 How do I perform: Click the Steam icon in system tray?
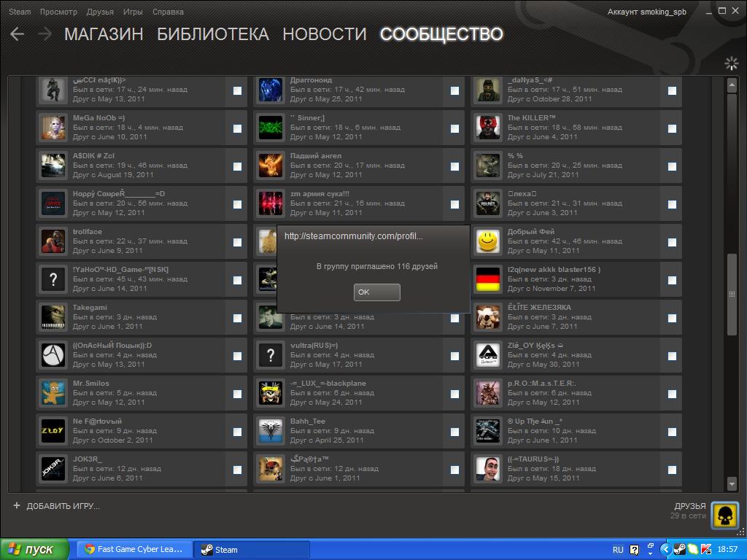[679, 550]
